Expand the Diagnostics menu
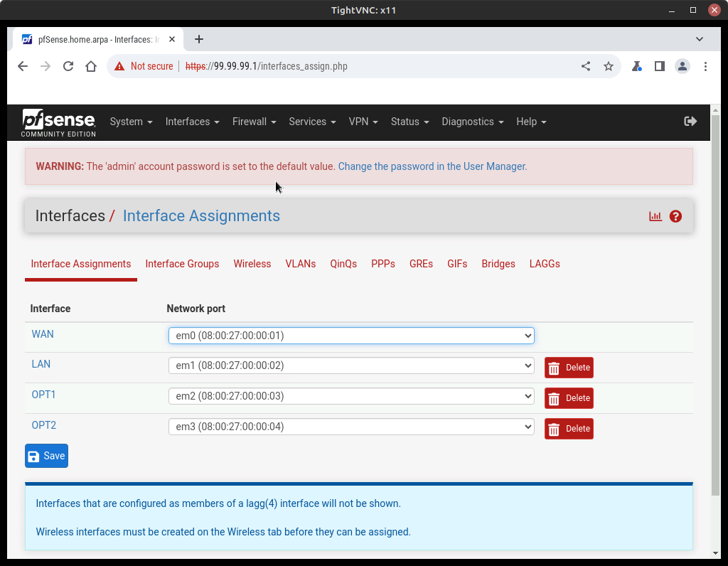Image resolution: width=728 pixels, height=566 pixels. point(472,122)
